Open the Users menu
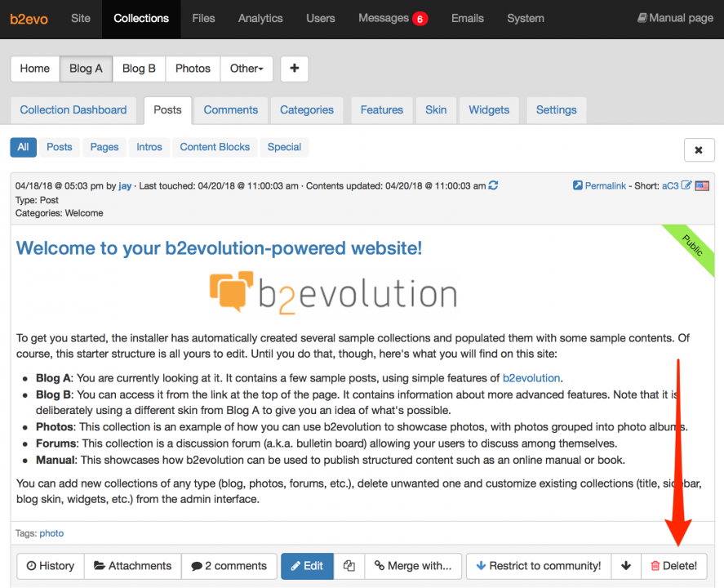The height and width of the screenshot is (588, 724). click(x=321, y=19)
